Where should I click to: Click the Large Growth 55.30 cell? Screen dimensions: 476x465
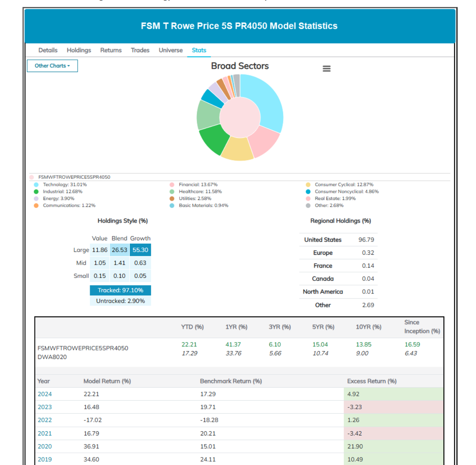[140, 250]
